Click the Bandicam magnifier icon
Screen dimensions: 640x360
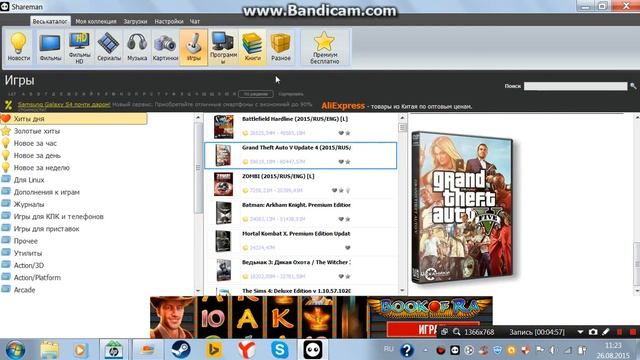[457, 332]
